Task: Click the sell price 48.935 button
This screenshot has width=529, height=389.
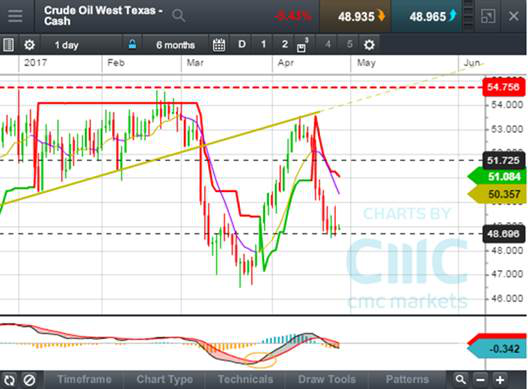Action: tap(355, 16)
